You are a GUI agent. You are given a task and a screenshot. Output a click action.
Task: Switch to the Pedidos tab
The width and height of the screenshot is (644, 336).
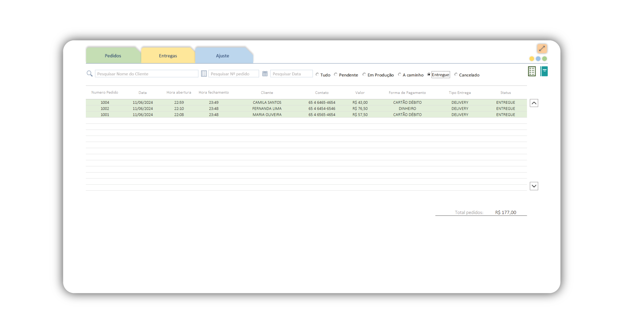point(113,56)
